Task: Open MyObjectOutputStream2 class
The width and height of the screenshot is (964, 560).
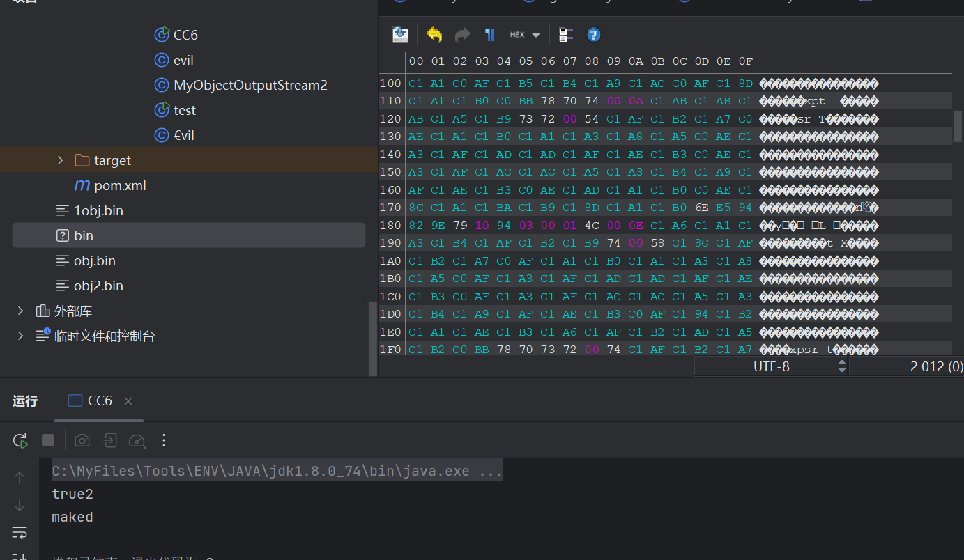Action: coord(250,85)
